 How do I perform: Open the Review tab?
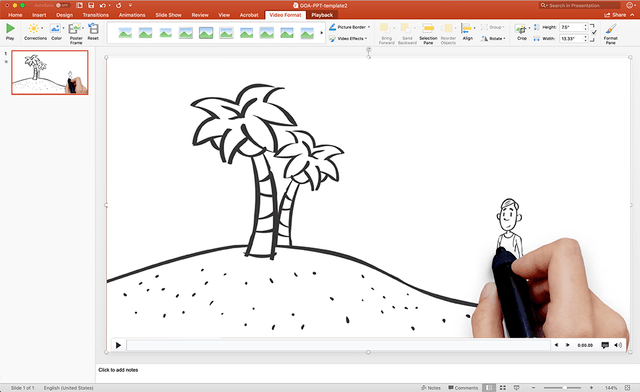pyautogui.click(x=200, y=15)
